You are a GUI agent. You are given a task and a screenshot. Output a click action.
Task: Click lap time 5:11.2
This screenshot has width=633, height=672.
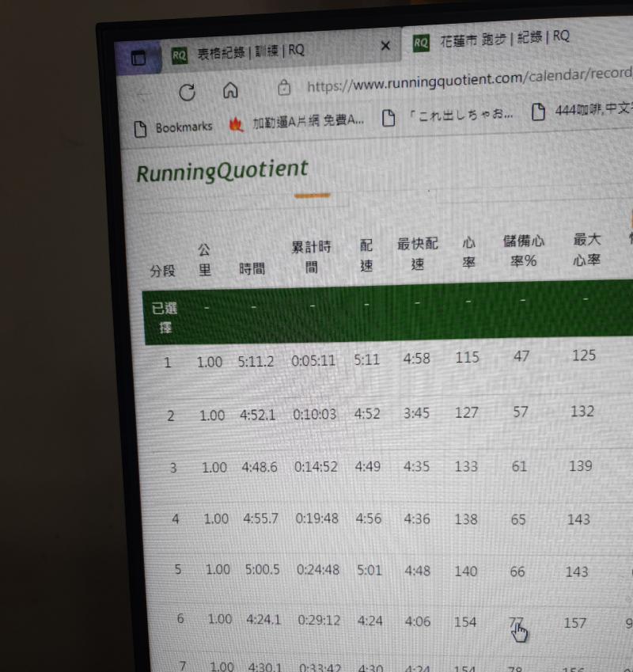click(x=256, y=362)
